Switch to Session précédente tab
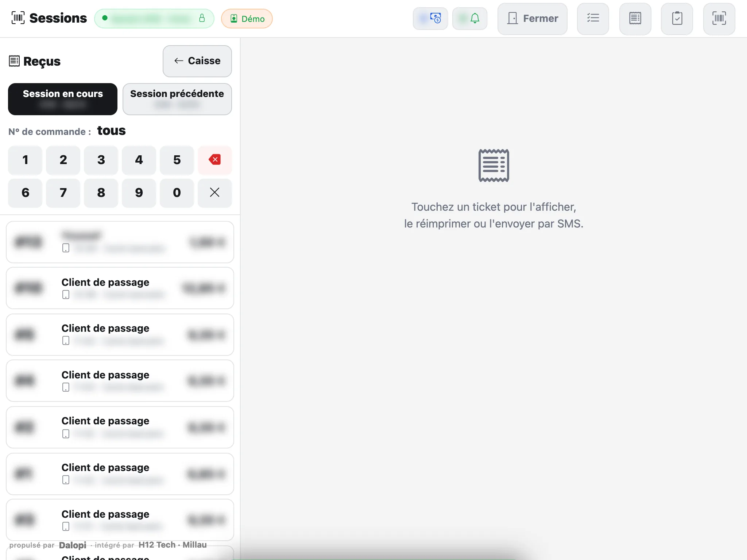Screen dimensions: 747x560 pos(177,99)
